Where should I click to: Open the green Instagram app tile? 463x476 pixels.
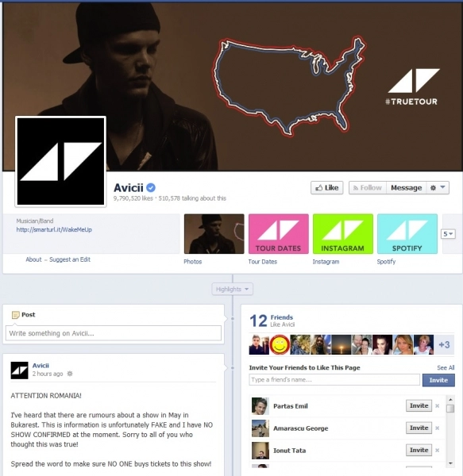click(x=343, y=233)
